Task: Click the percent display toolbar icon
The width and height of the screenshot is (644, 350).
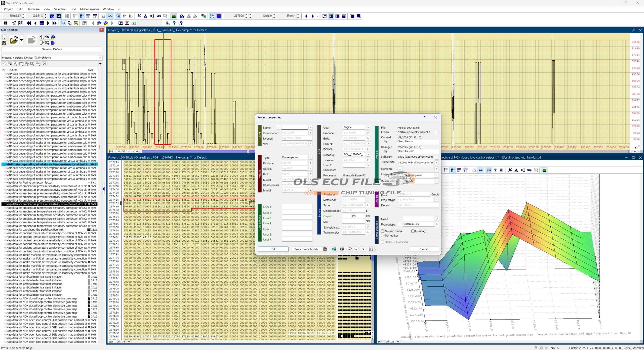Action: tap(139, 16)
